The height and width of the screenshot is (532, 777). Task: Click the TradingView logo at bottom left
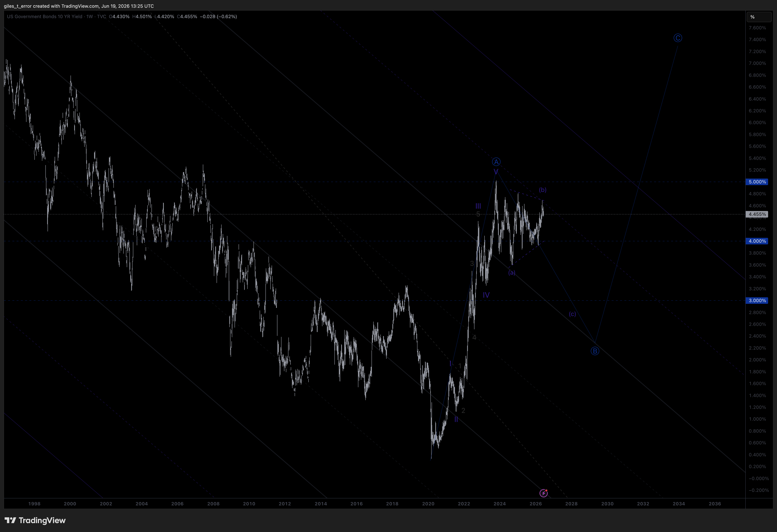pos(35,520)
